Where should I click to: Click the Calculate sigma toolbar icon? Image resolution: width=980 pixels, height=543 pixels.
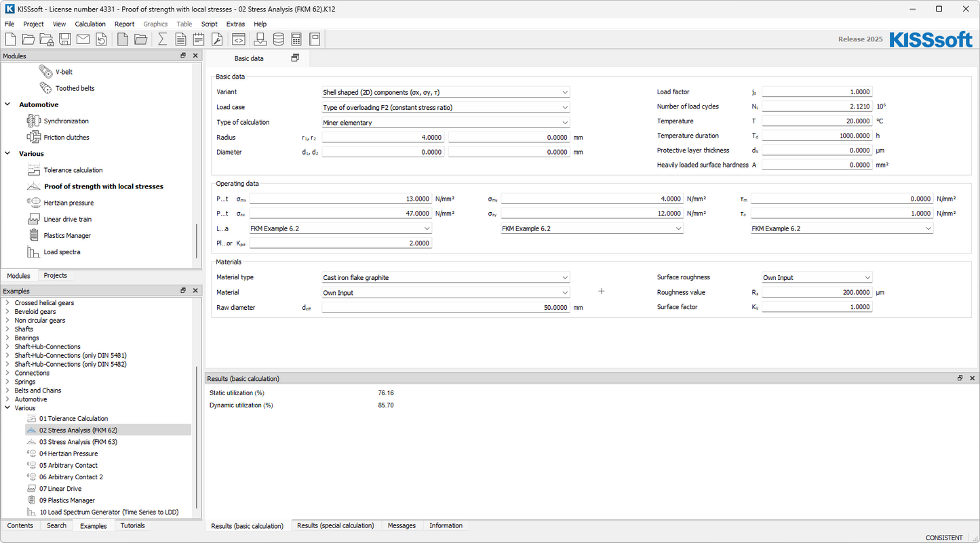[x=163, y=39]
